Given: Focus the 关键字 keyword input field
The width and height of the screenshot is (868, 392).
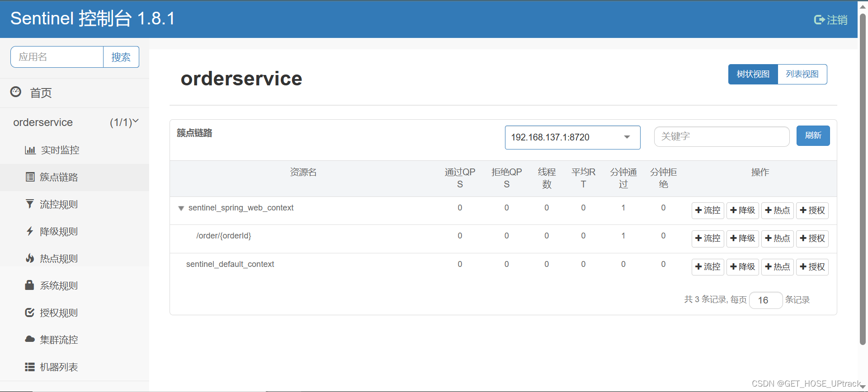Looking at the screenshot, I should 722,136.
